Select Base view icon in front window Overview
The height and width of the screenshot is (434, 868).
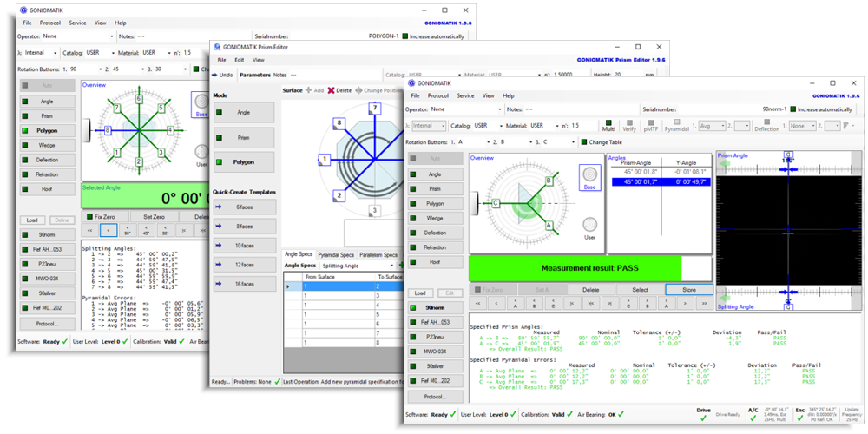(x=589, y=177)
